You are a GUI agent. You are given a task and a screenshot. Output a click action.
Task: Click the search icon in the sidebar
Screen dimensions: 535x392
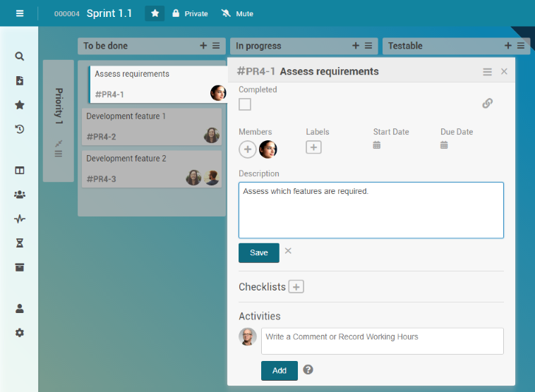pos(20,56)
